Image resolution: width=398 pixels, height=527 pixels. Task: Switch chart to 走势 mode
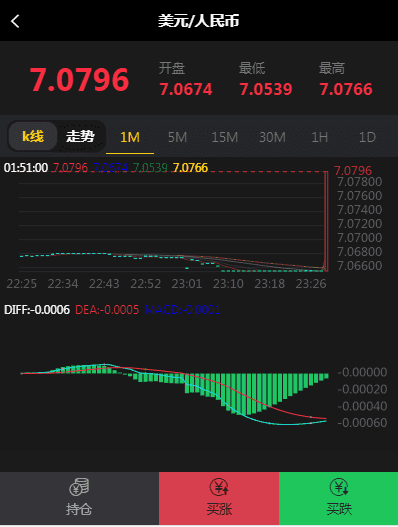(x=80, y=136)
